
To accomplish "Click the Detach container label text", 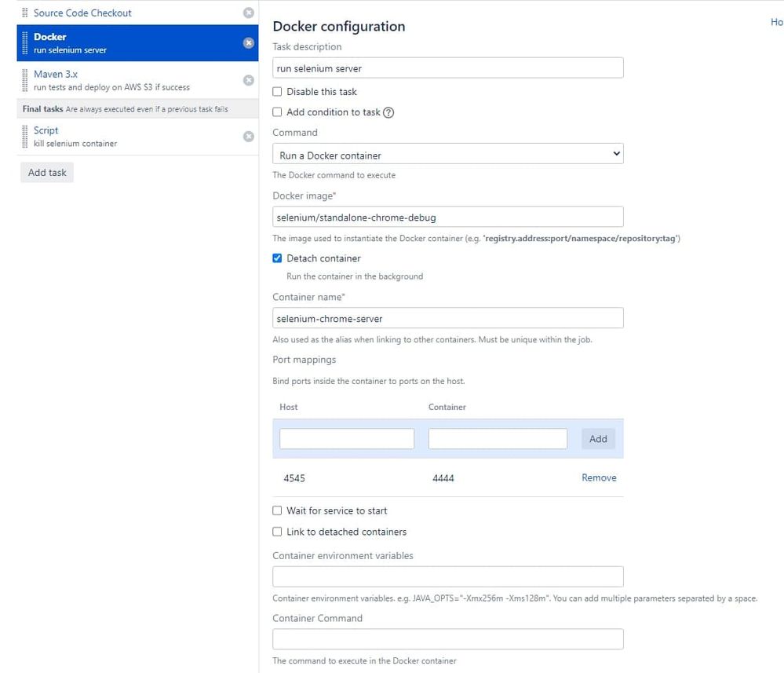I will click(323, 258).
